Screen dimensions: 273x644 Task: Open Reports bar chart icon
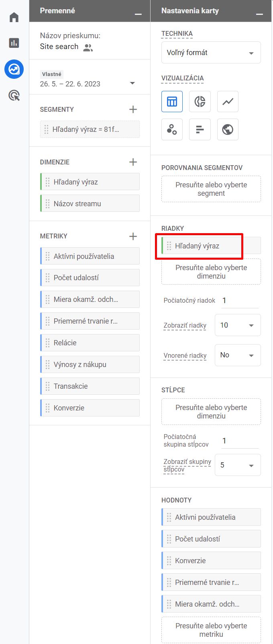click(14, 43)
